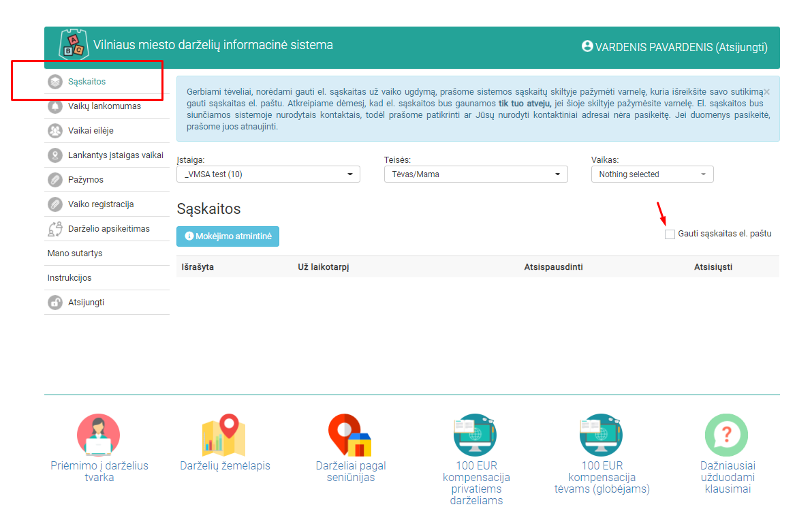Click the Išrašyta column header
Screen dimensions: 812x524
pos(198,267)
